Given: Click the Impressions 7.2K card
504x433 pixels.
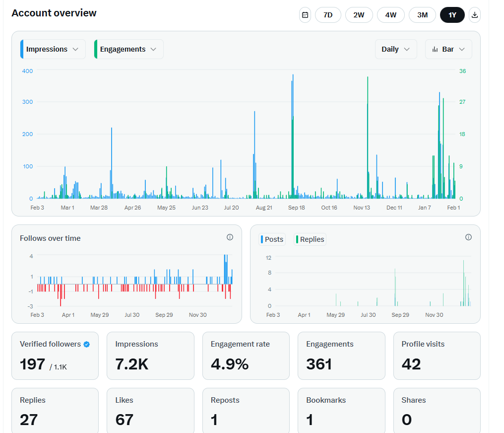Looking at the screenshot, I should coord(150,356).
